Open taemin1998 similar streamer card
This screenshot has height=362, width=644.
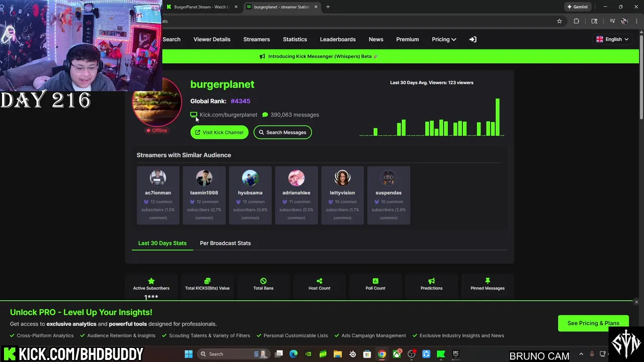pyautogui.click(x=204, y=195)
